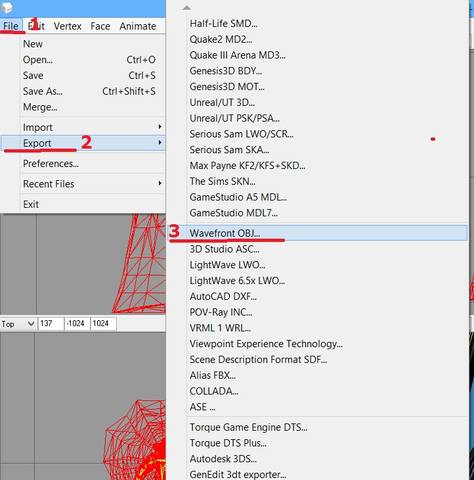Click the MilkShape app icon in title bar
Screen dimensions: 474x480
point(6,7)
